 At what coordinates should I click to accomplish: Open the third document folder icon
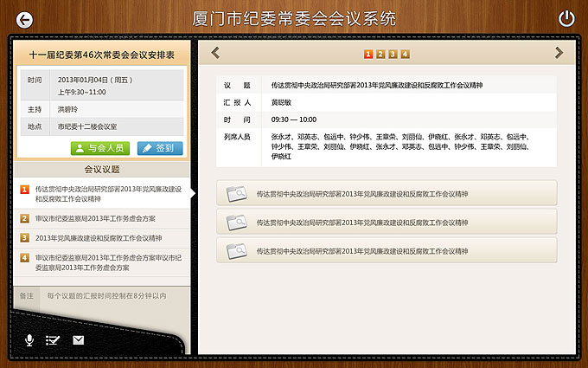pos(236,251)
